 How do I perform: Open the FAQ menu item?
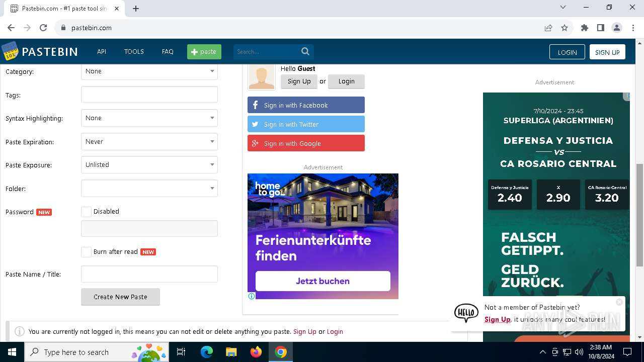(168, 51)
